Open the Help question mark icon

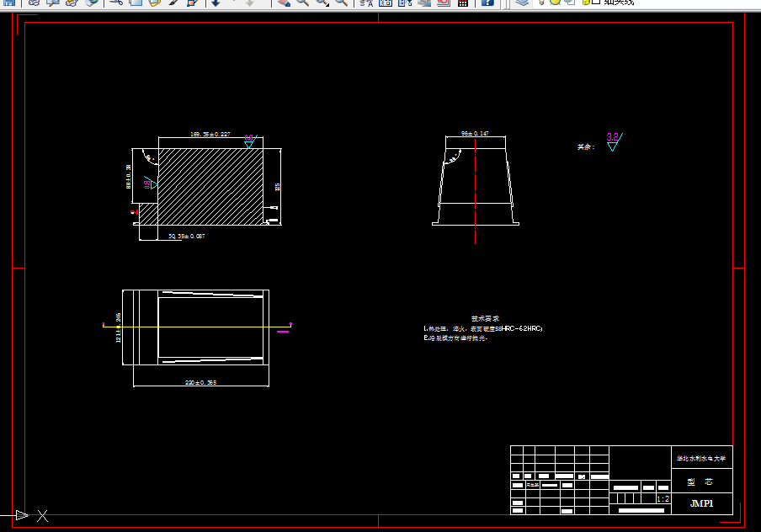pos(487,3)
